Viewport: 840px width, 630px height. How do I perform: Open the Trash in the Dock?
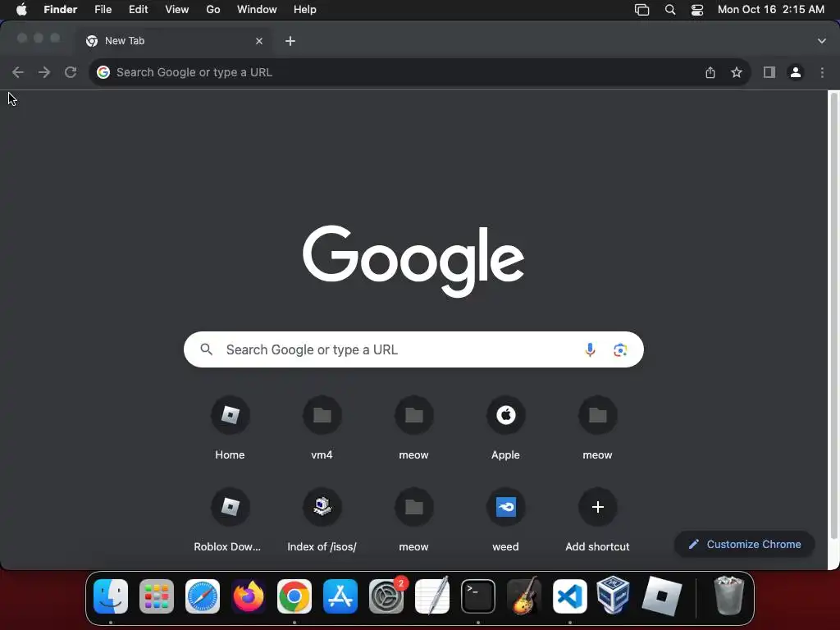[728, 596]
